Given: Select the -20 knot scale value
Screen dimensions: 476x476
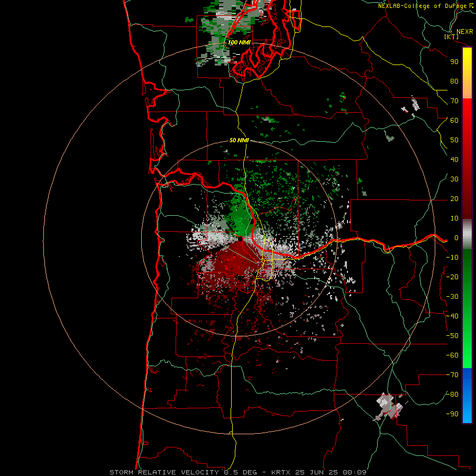Looking at the screenshot, I should [x=452, y=277].
